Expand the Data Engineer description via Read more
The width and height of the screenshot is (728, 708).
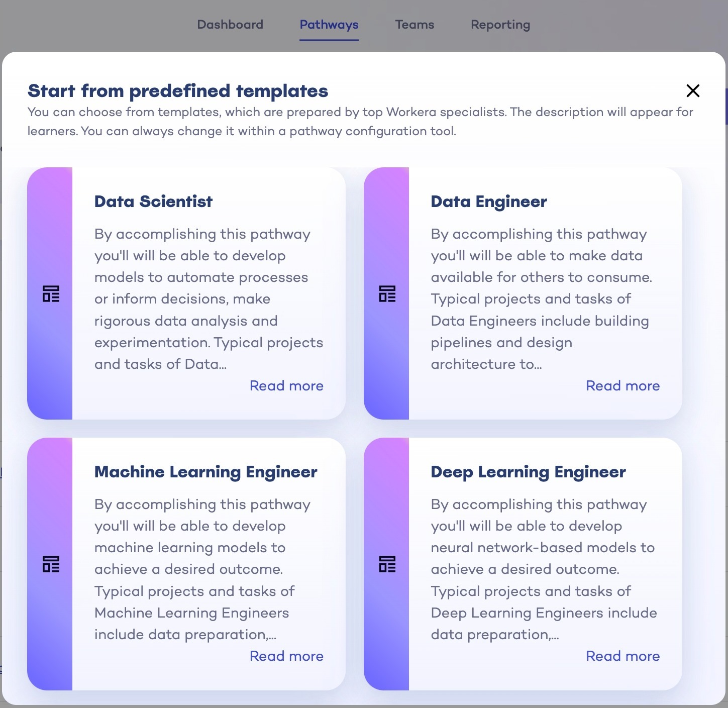point(622,385)
